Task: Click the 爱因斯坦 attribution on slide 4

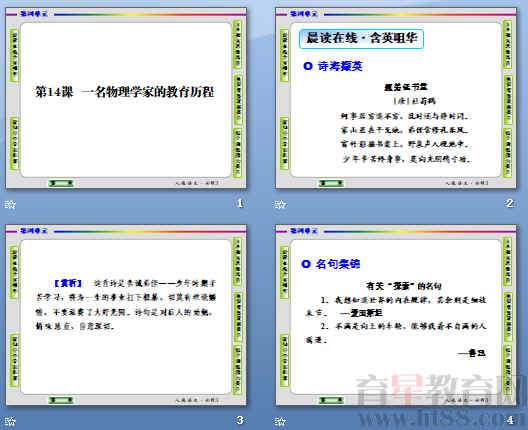Action: point(361,313)
